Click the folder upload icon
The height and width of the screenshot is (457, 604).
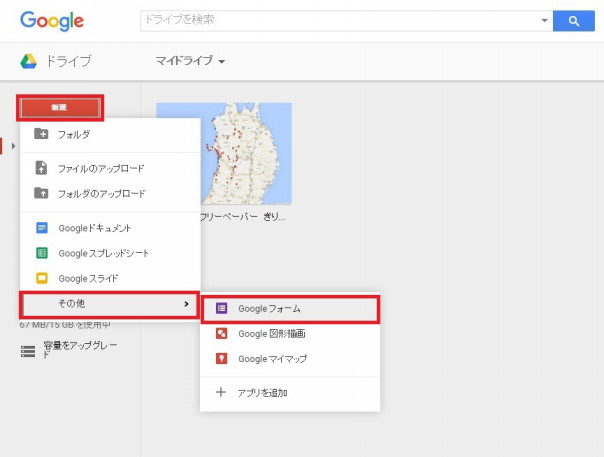coord(41,193)
